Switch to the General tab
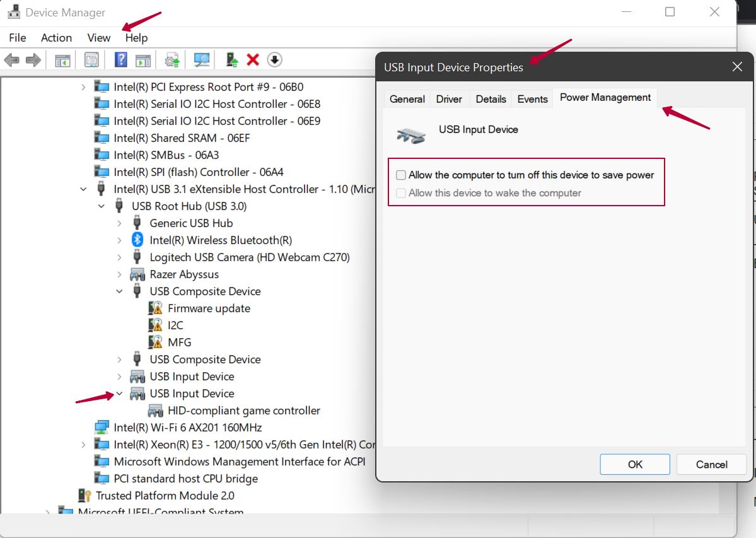 click(x=407, y=99)
